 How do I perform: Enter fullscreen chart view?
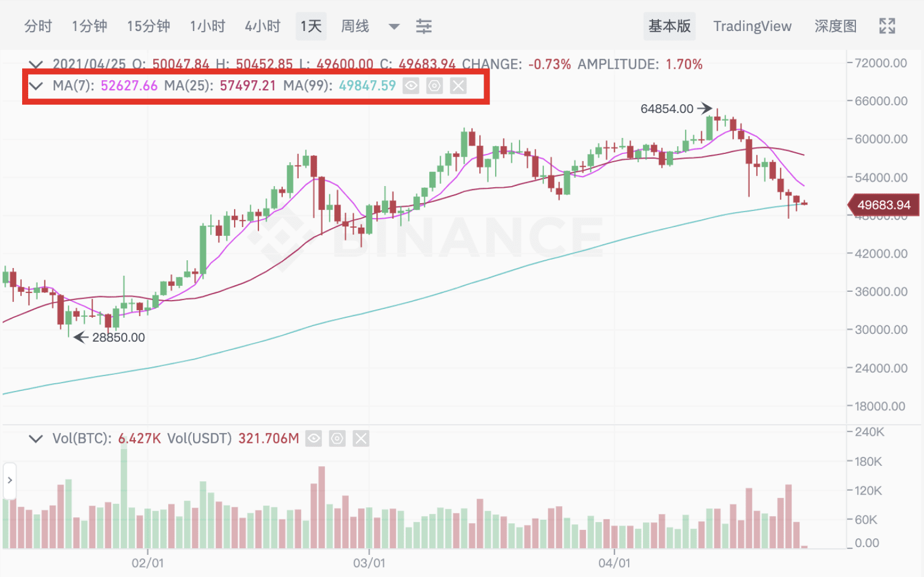click(x=887, y=26)
